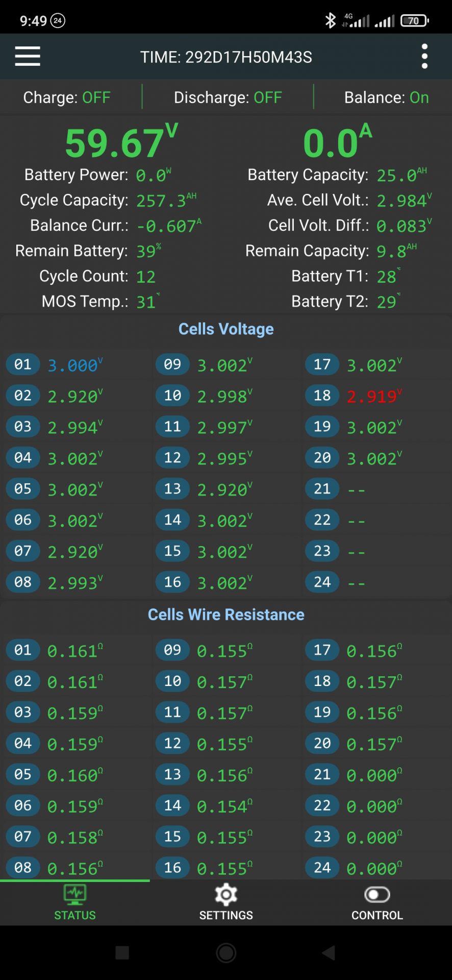
Task: Tap the CONTROL toggle icon
Action: pos(377,894)
